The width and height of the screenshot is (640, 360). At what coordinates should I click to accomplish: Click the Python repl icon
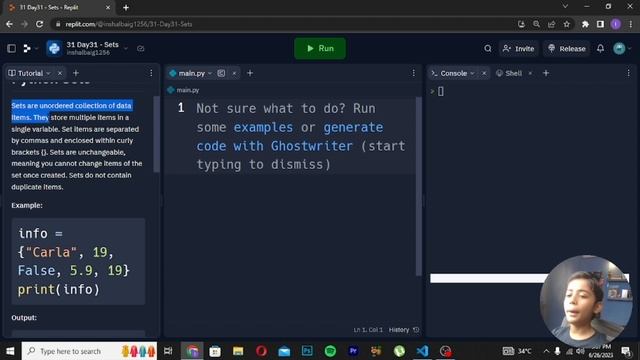pos(54,48)
